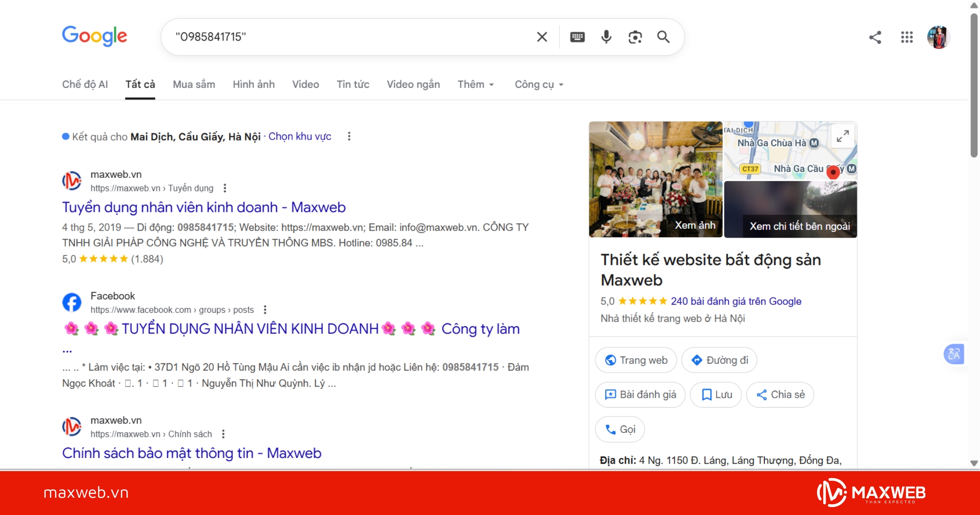The height and width of the screenshot is (515, 980).
Task: Click the Xem ảnh photo thumbnail
Action: [x=694, y=225]
